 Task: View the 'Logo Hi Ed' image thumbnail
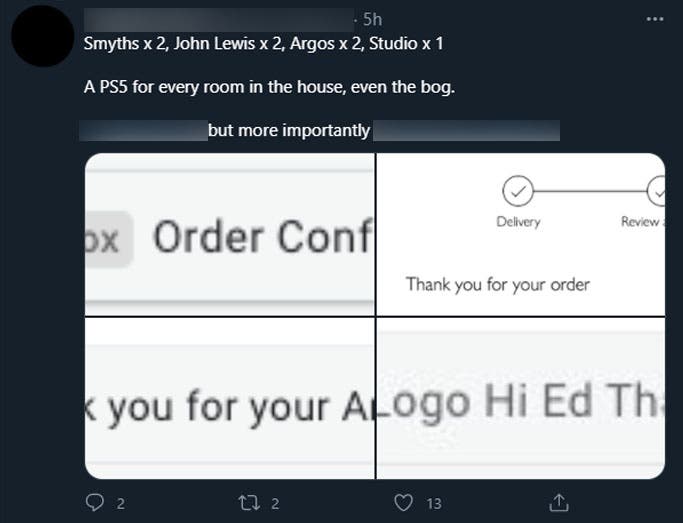pyautogui.click(x=521, y=398)
